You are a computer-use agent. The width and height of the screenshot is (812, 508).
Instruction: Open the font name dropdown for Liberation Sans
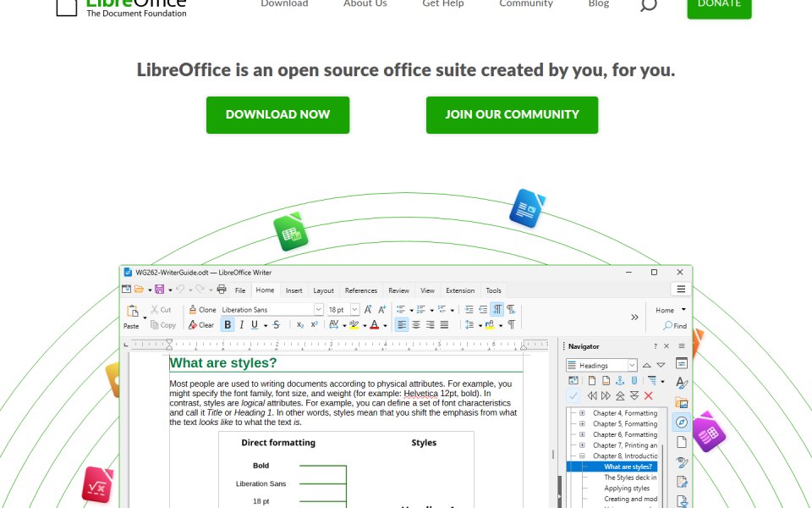[319, 310]
